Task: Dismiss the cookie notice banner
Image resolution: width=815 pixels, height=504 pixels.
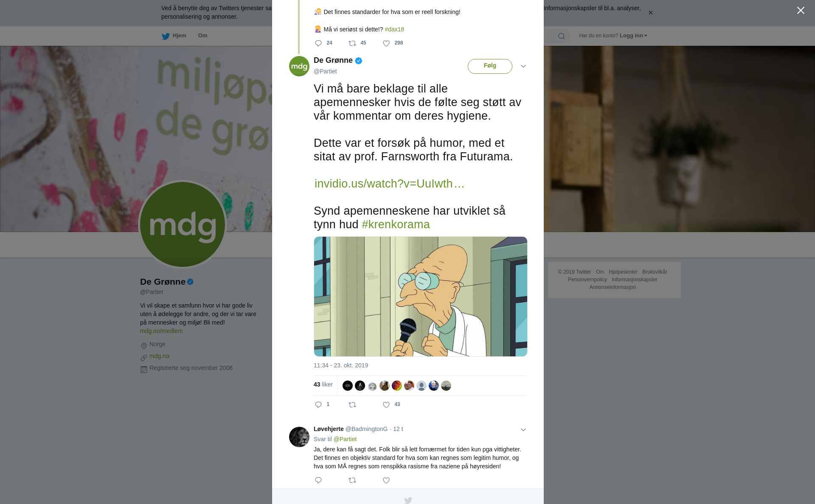Action: (650, 13)
